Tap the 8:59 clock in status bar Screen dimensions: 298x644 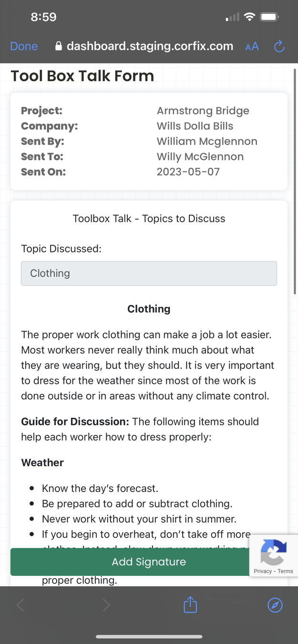[x=43, y=17]
